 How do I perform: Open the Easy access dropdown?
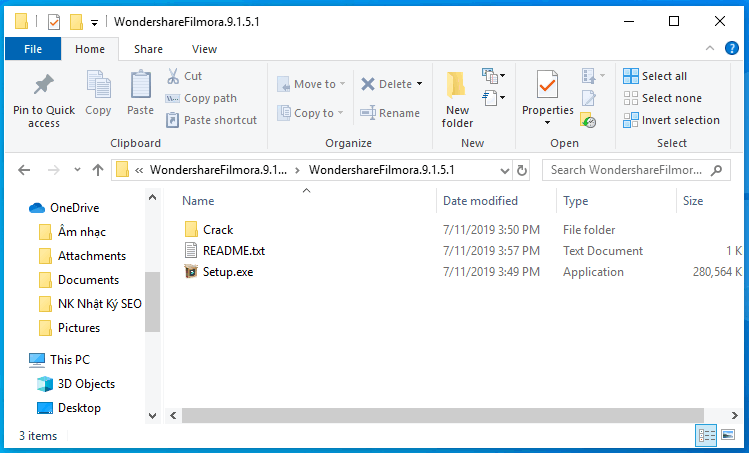click(493, 97)
